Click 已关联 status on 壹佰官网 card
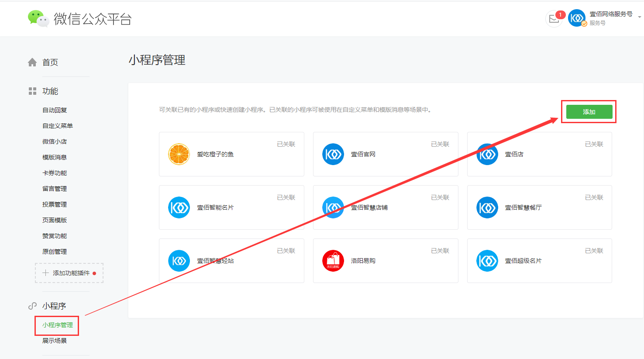644x359 pixels. (x=440, y=144)
